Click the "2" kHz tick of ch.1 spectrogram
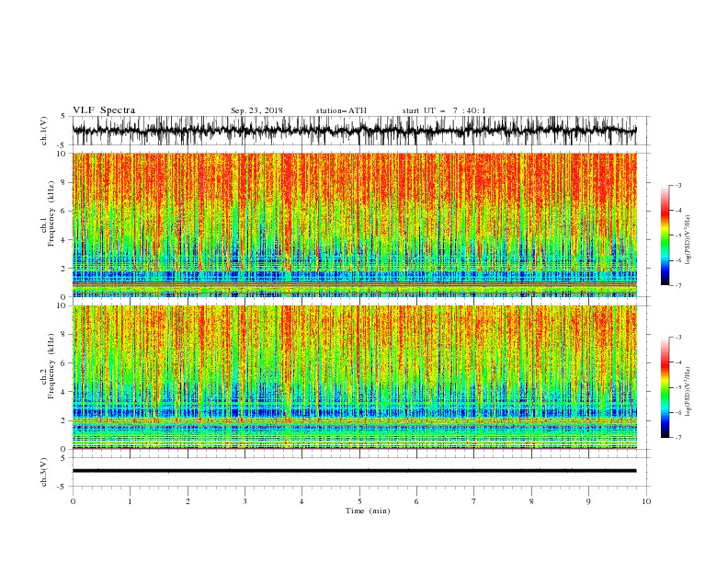728x563 pixels. pyautogui.click(x=64, y=269)
